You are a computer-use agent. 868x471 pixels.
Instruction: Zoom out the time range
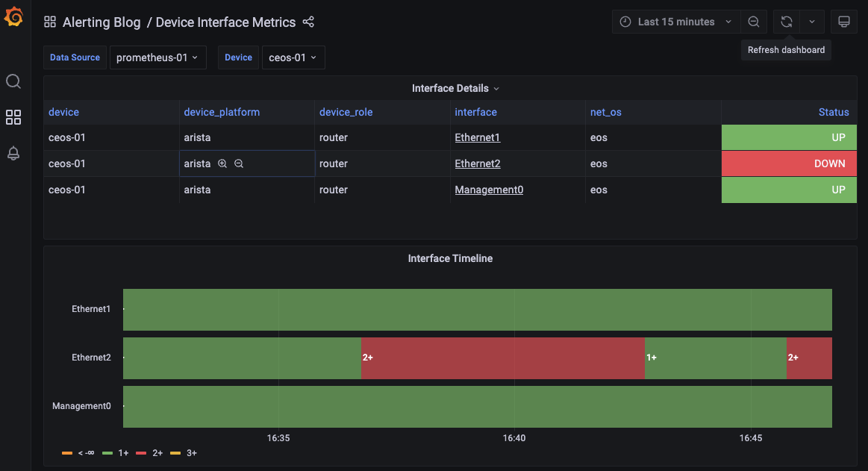click(x=753, y=22)
